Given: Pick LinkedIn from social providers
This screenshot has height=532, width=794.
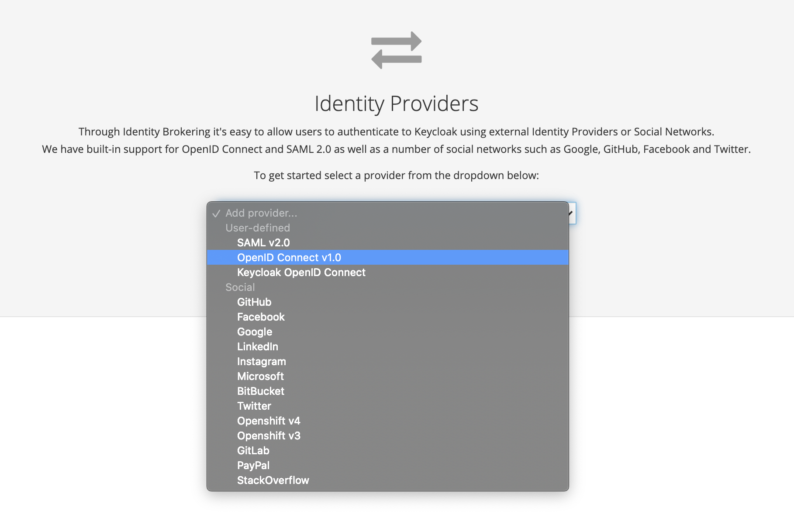Looking at the screenshot, I should pos(257,347).
